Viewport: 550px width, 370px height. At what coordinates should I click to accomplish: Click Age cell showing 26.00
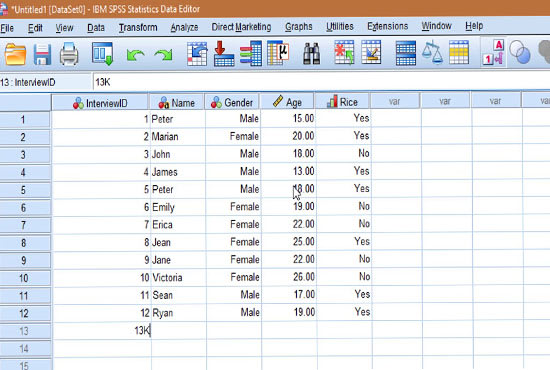289,277
